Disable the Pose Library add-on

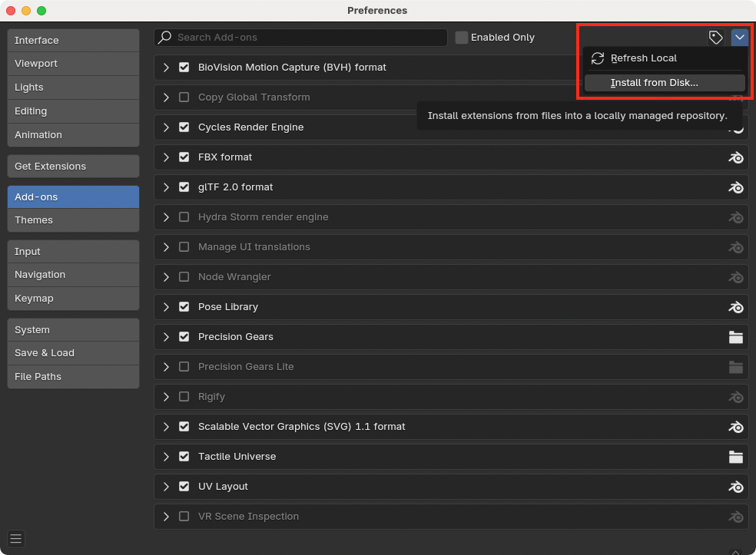click(x=184, y=307)
